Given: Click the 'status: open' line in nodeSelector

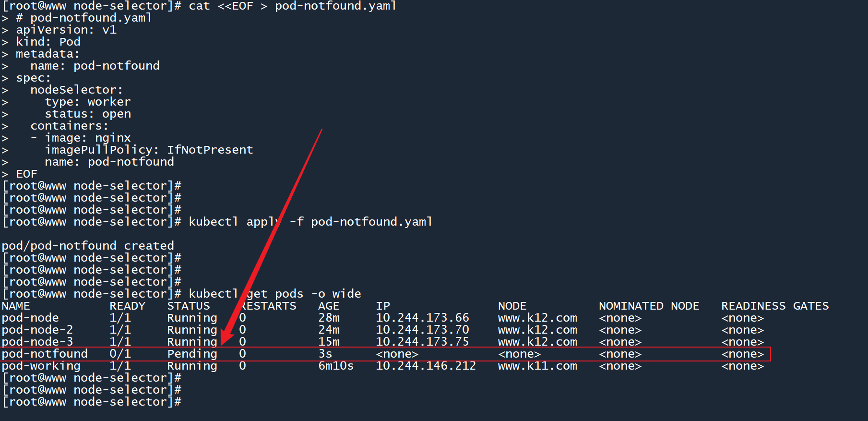Looking at the screenshot, I should (88, 114).
